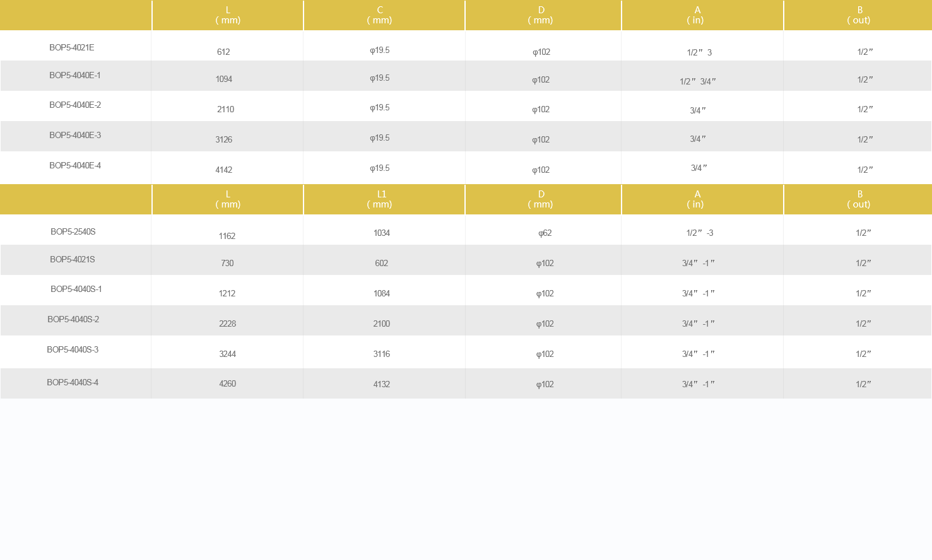
Task: Select the 730 length value
Action: [x=227, y=264]
